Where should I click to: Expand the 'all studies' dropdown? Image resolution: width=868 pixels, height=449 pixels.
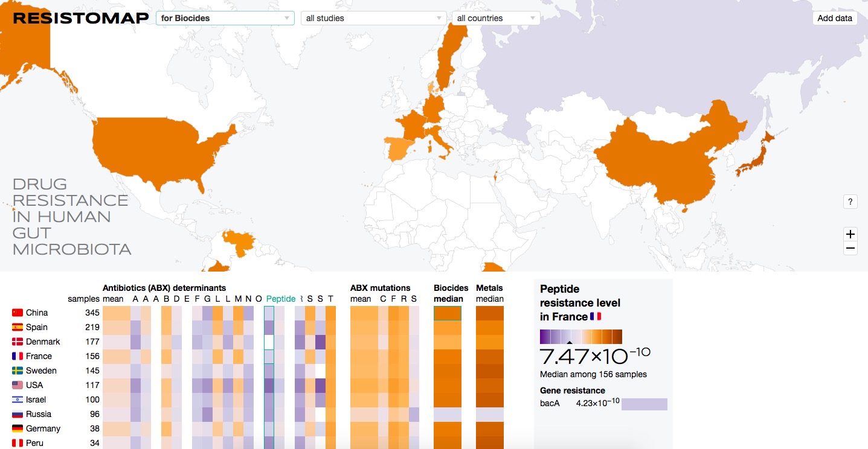[x=373, y=18]
